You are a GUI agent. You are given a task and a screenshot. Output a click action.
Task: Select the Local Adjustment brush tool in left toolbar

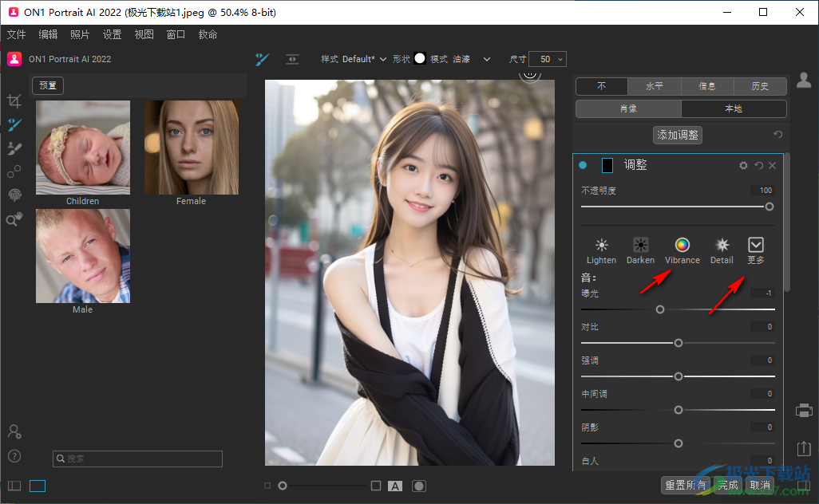pyautogui.click(x=14, y=124)
